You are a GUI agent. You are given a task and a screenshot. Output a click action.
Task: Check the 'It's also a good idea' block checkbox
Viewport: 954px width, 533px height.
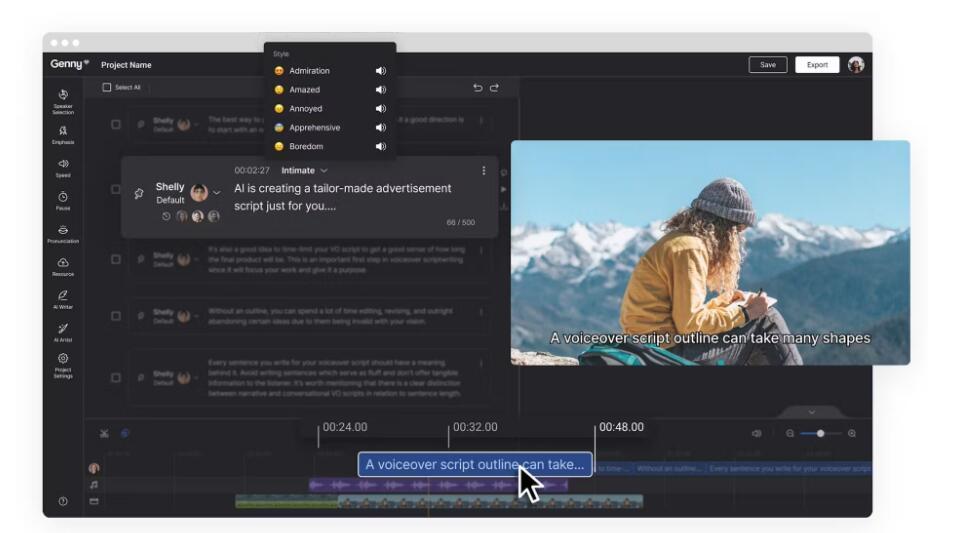[x=116, y=259]
